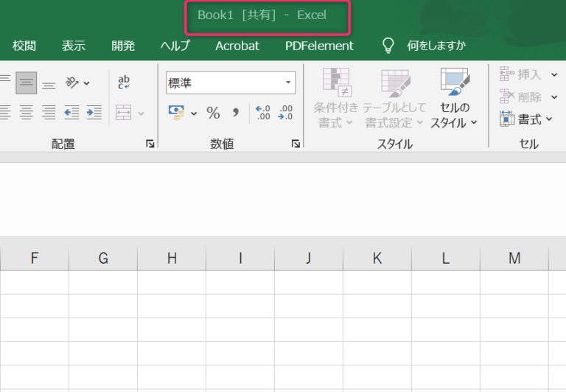566x392 pixels.
Task: Click the Tell Me lightbulb icon
Action: [x=388, y=46]
